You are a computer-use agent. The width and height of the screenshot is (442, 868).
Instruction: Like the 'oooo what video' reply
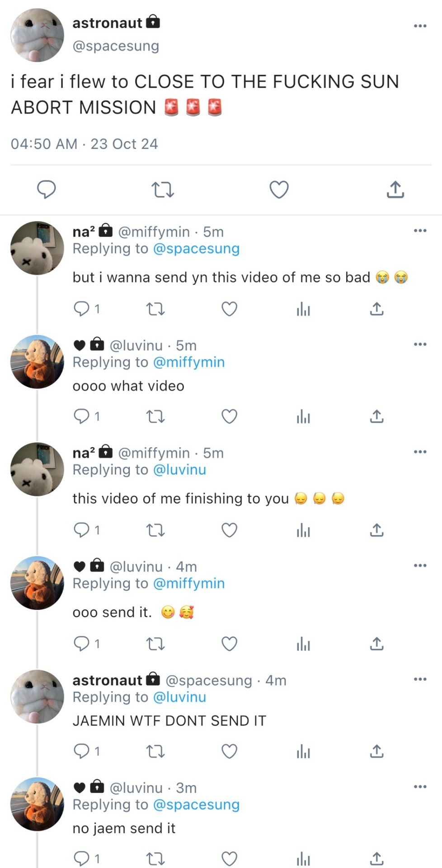tap(229, 416)
